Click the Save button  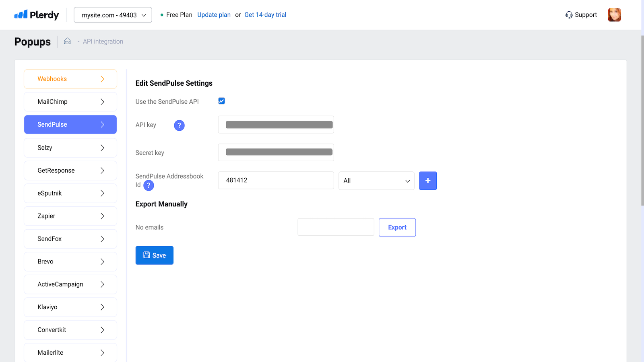coord(155,255)
